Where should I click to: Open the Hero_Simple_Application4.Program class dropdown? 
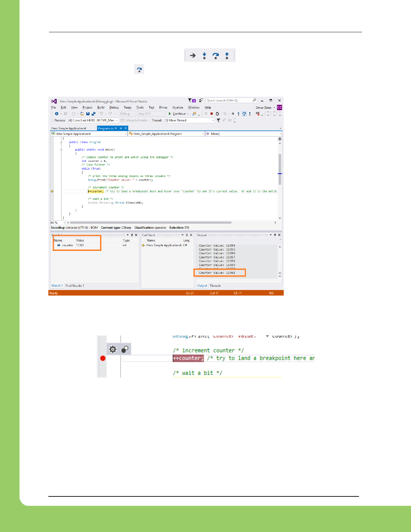coord(166,134)
